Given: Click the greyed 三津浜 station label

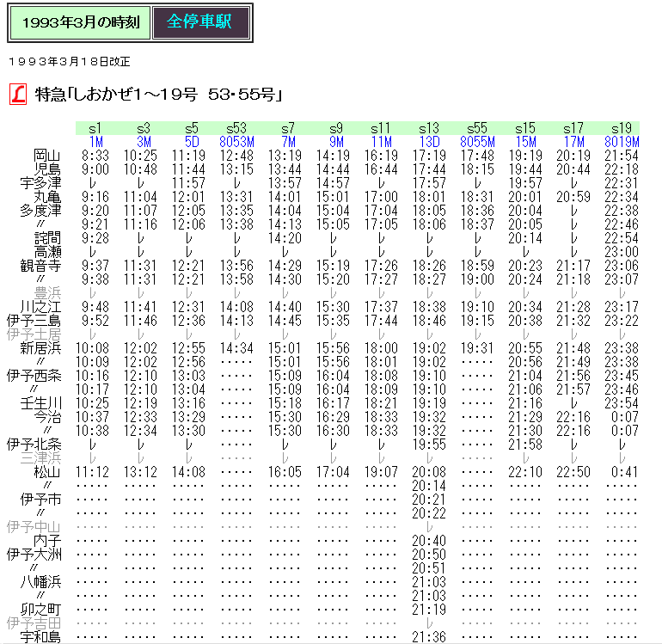Looking at the screenshot, I should point(40,457).
